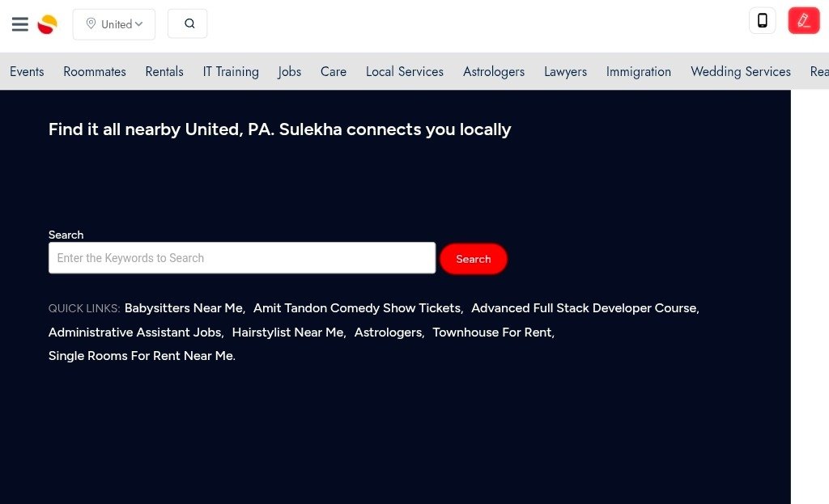829x504 pixels.
Task: Select Rentals in the navigation bar
Action: point(164,71)
